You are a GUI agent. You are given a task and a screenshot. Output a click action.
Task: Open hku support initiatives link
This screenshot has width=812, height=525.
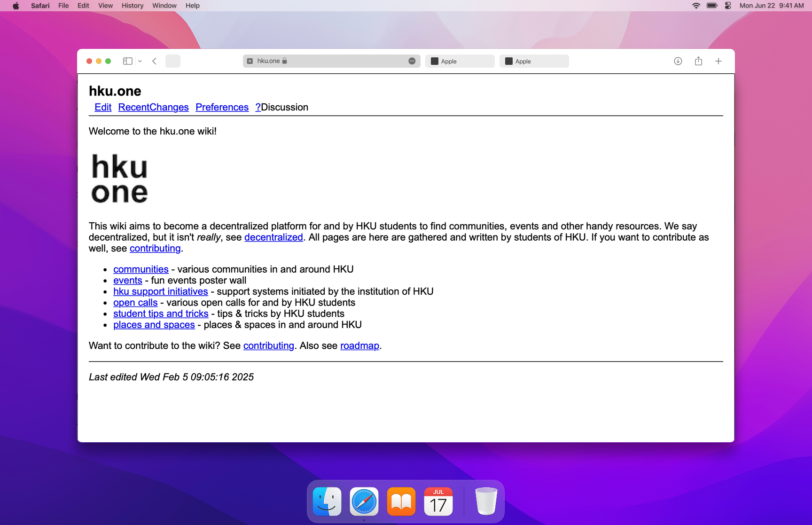(161, 291)
